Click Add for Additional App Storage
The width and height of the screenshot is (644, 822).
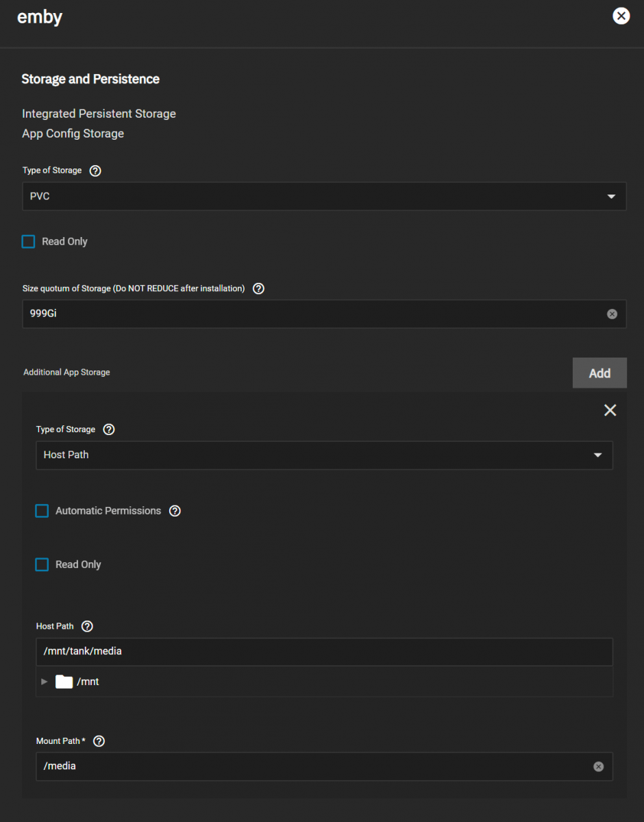[599, 373]
